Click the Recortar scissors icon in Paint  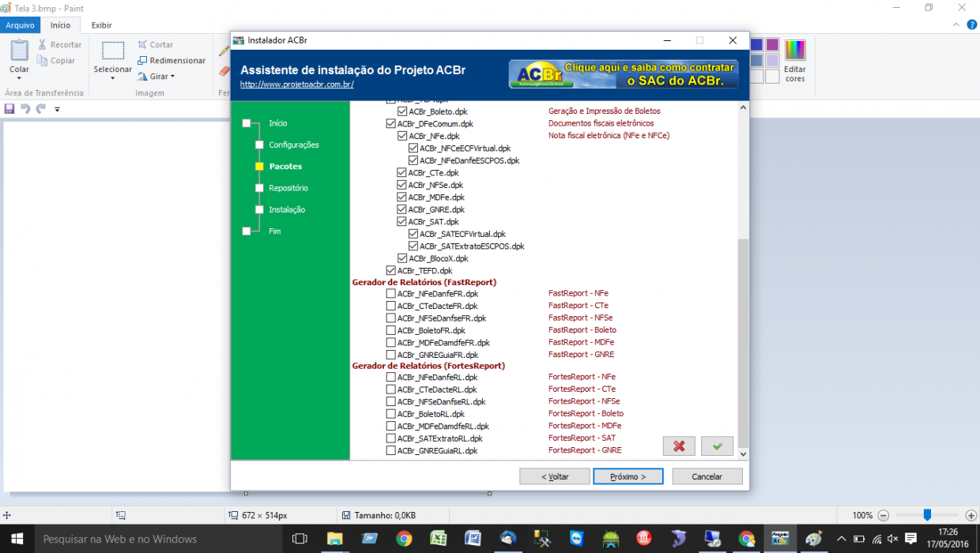pyautogui.click(x=42, y=45)
